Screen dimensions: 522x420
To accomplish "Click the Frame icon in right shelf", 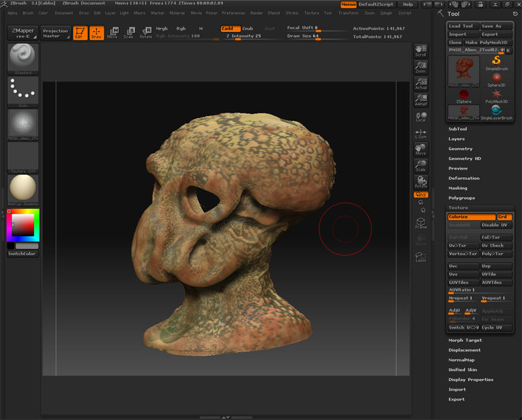I will pyautogui.click(x=421, y=222).
